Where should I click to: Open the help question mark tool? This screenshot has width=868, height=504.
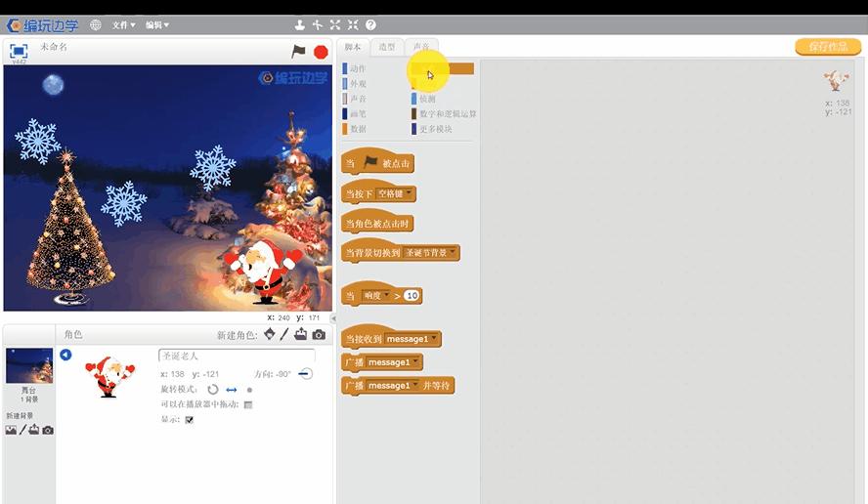[370, 25]
